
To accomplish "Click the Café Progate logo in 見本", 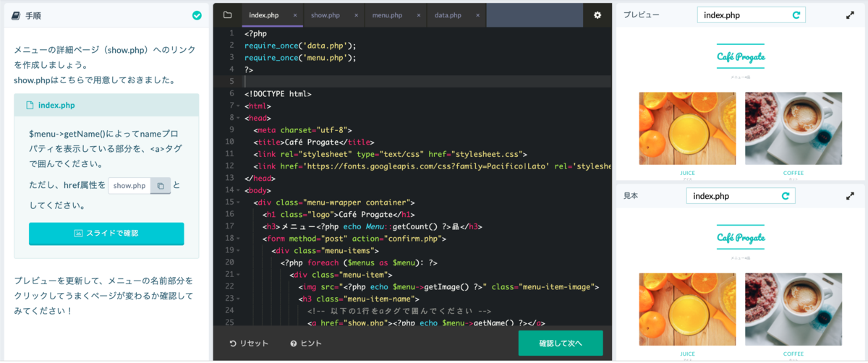I will tap(741, 238).
